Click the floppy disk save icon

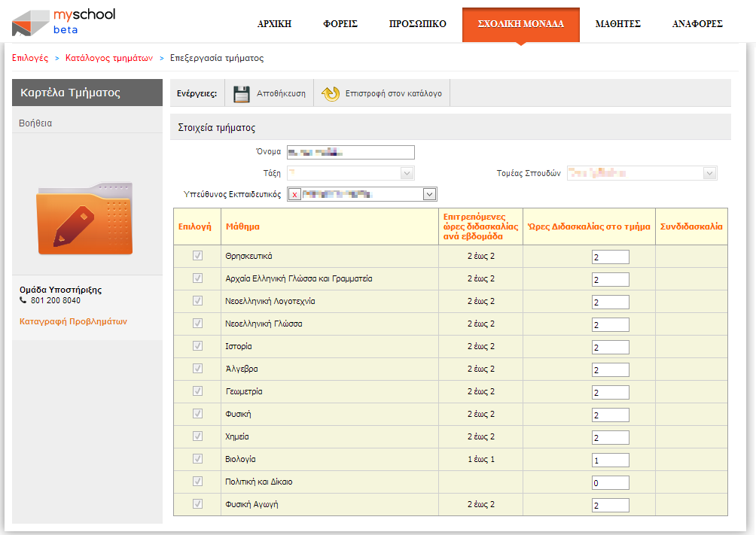pos(242,93)
